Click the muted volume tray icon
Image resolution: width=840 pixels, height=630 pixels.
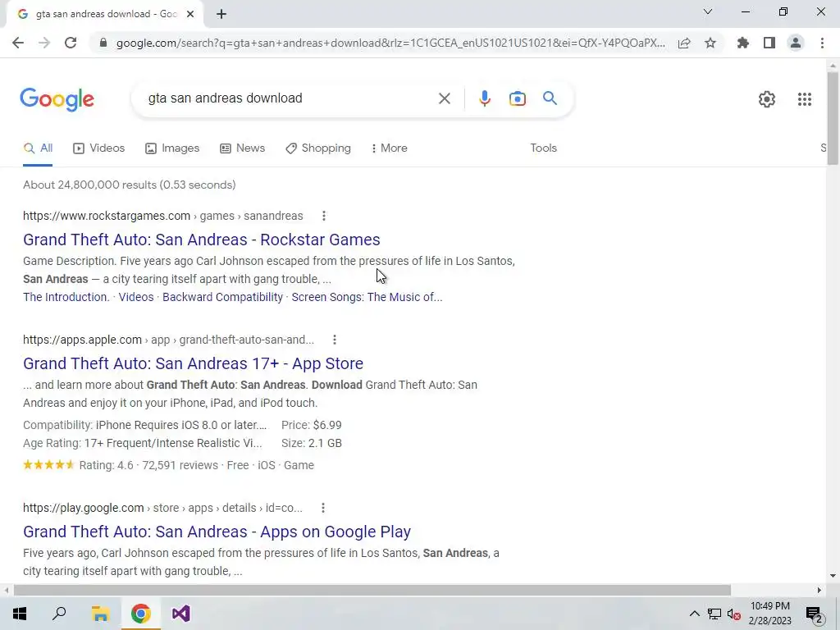point(734,614)
